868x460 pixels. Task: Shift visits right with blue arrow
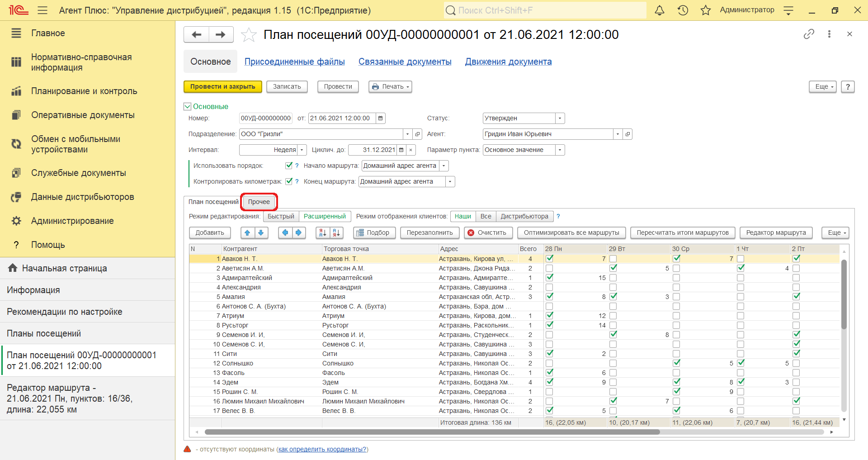298,232
